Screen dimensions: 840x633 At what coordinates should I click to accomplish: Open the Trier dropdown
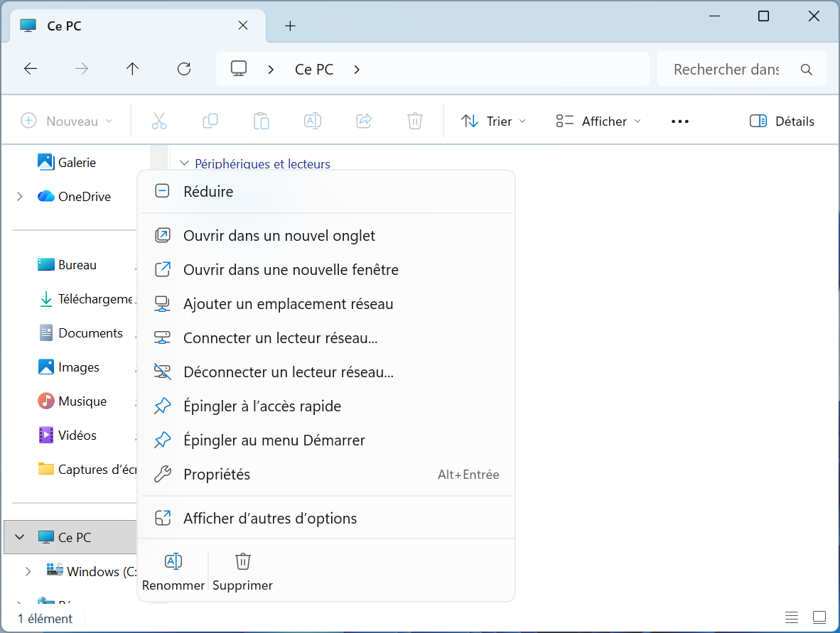494,121
